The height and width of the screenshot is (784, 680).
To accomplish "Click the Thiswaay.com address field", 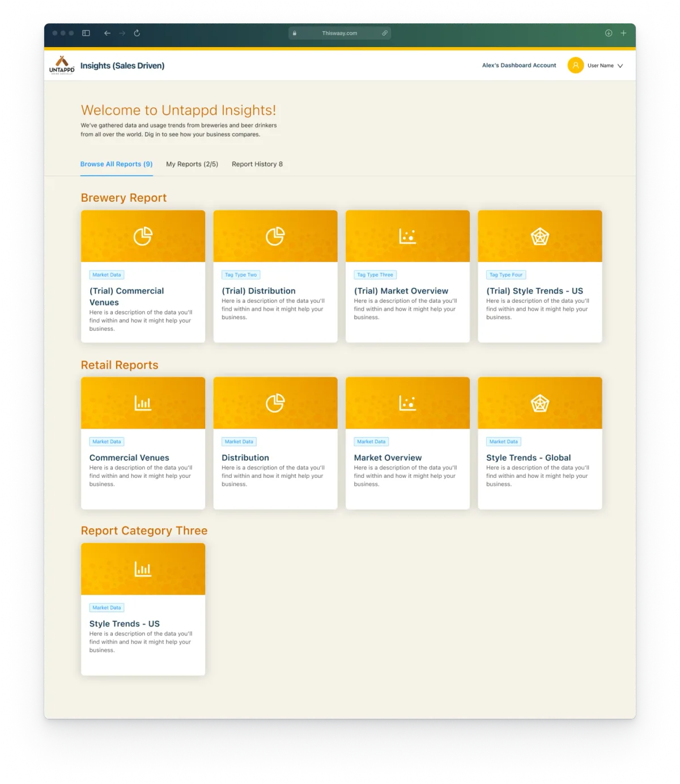I will coord(339,33).
